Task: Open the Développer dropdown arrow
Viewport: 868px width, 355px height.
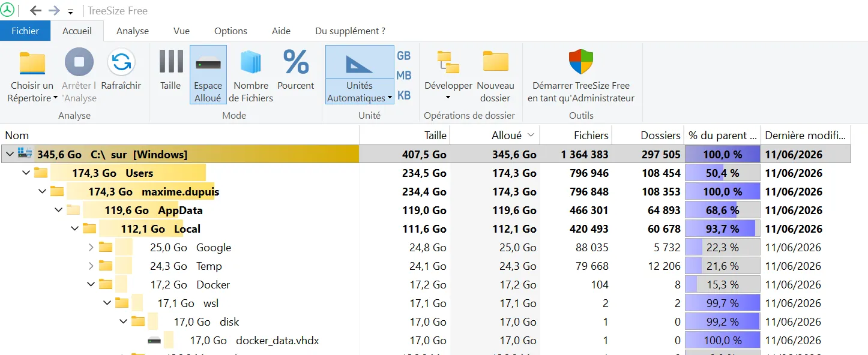Action: 448,98
